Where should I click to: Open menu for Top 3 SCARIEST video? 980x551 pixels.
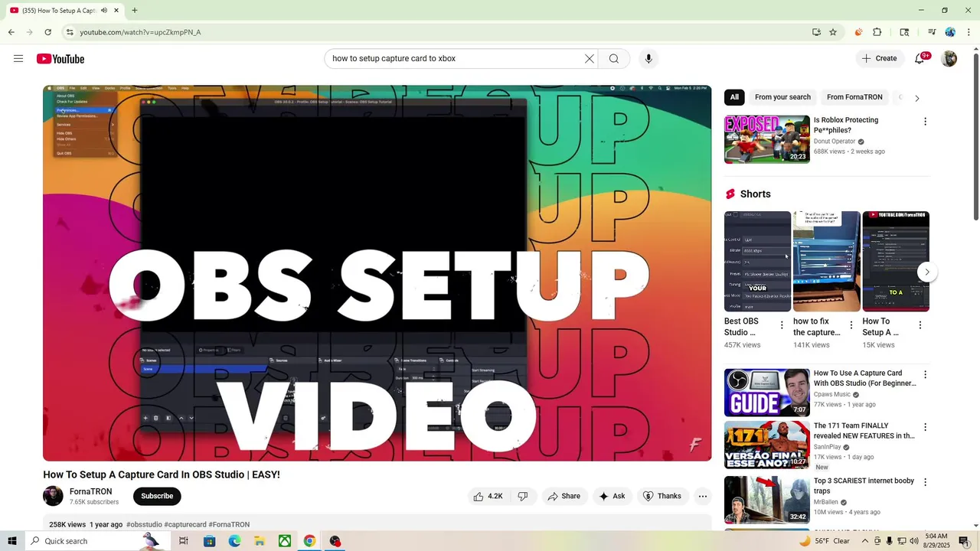[x=925, y=482]
